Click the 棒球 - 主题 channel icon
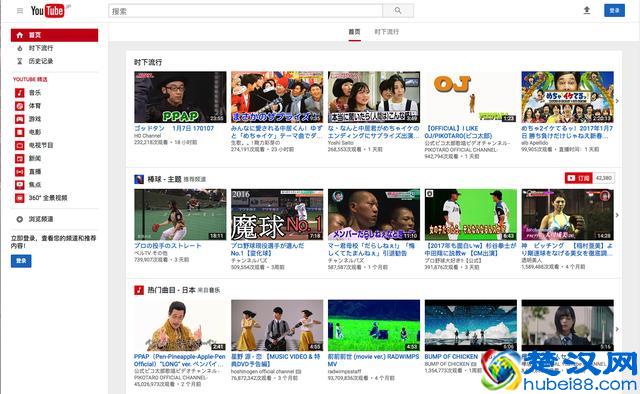Image resolution: width=640 pixels, height=394 pixels. pyautogui.click(x=139, y=179)
